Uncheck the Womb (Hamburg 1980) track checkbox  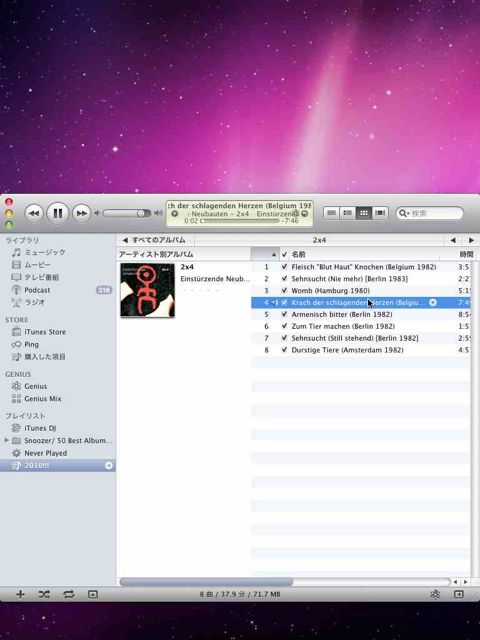click(284, 291)
